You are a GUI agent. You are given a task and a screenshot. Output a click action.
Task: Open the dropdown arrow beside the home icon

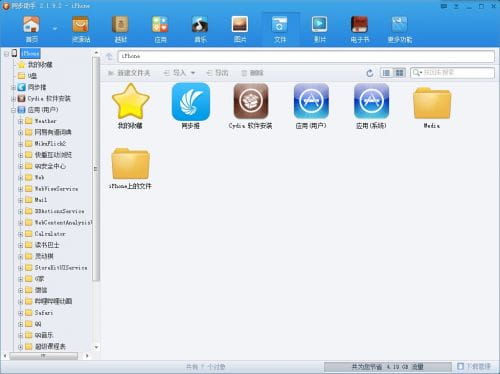pos(55,29)
